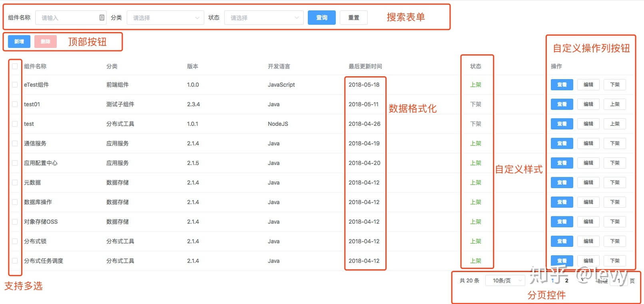Click 编辑 for the test01 row
644x304 pixels.
pyautogui.click(x=588, y=104)
